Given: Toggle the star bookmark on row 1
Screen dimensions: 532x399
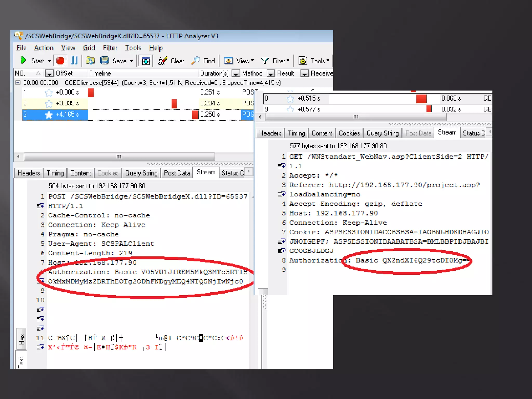Looking at the screenshot, I should click(49, 92).
